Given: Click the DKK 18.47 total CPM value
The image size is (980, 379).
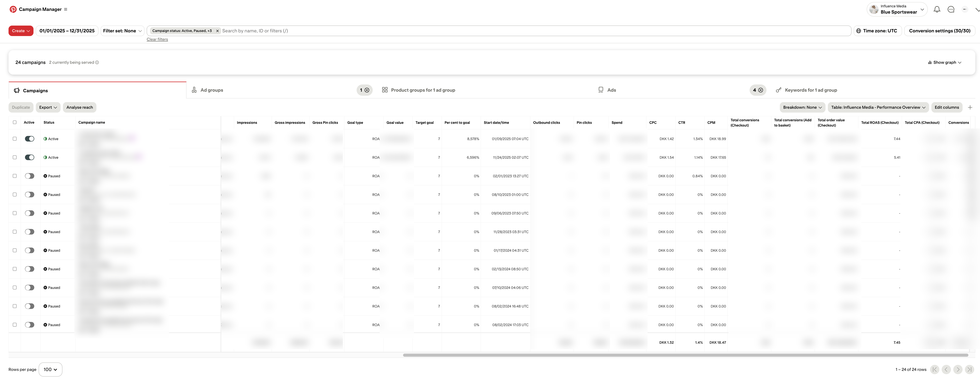Looking at the screenshot, I should 717,343.
